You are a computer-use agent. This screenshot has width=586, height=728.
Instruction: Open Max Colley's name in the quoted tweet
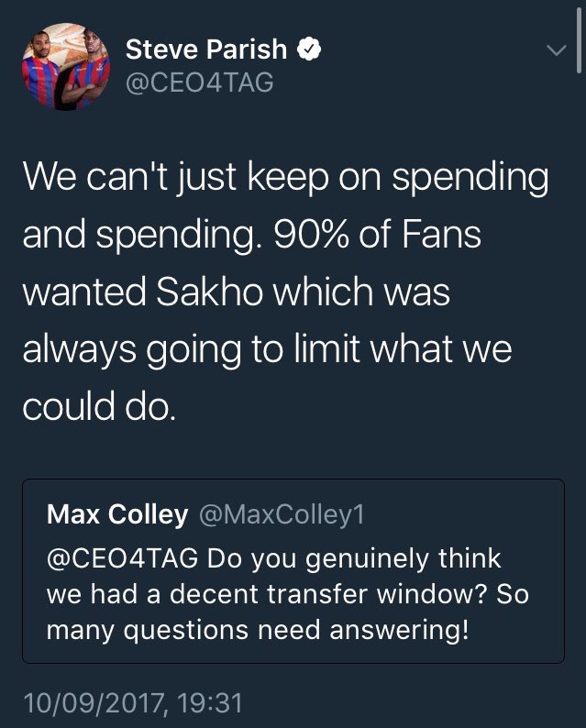[116, 514]
